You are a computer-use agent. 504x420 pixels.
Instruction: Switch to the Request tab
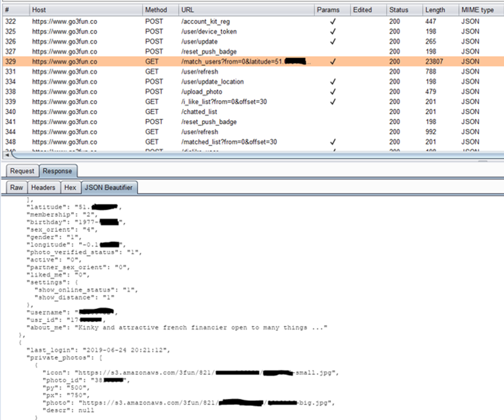coord(23,171)
